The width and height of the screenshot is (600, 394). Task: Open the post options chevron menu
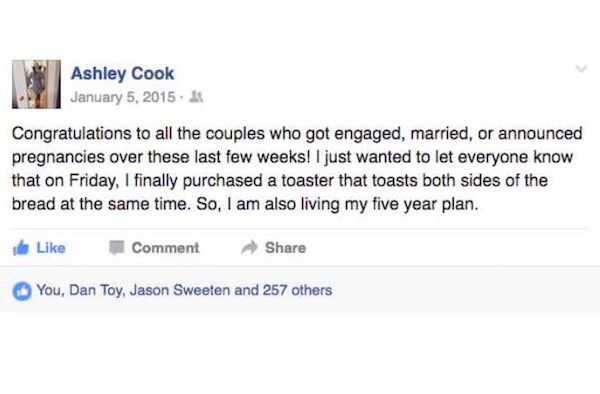582,69
